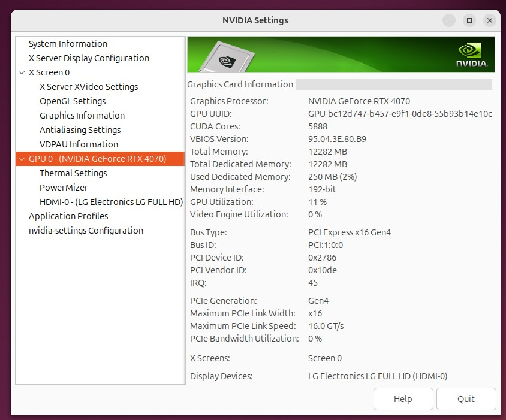Screen dimensions: 506x420
Task: Collapse the X Screen 0 tree node
Action: (x=22, y=72)
